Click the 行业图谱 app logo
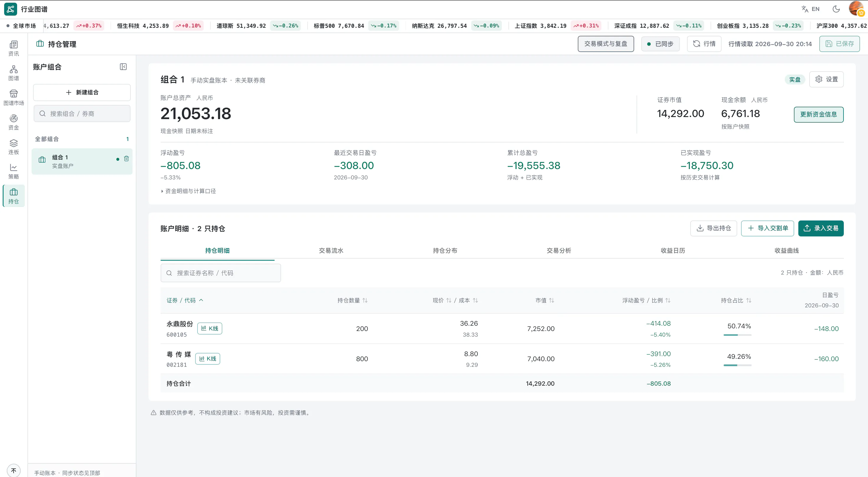868x477 pixels. (10, 9)
